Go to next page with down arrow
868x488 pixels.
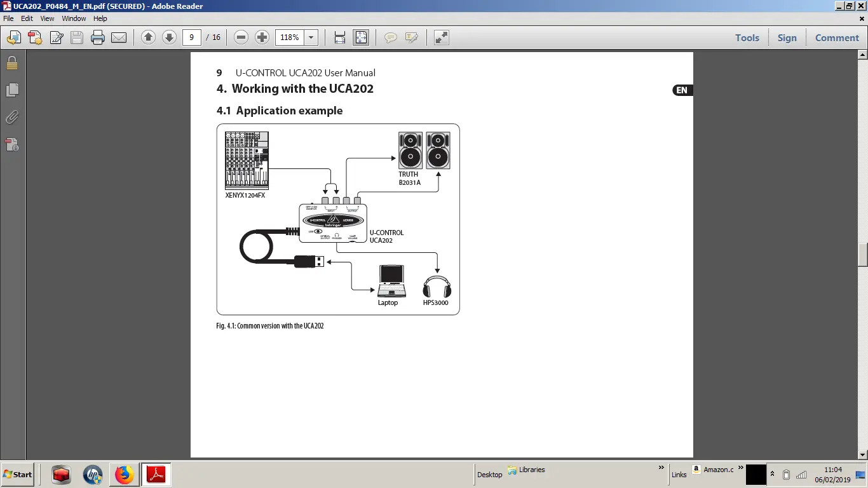(x=169, y=37)
